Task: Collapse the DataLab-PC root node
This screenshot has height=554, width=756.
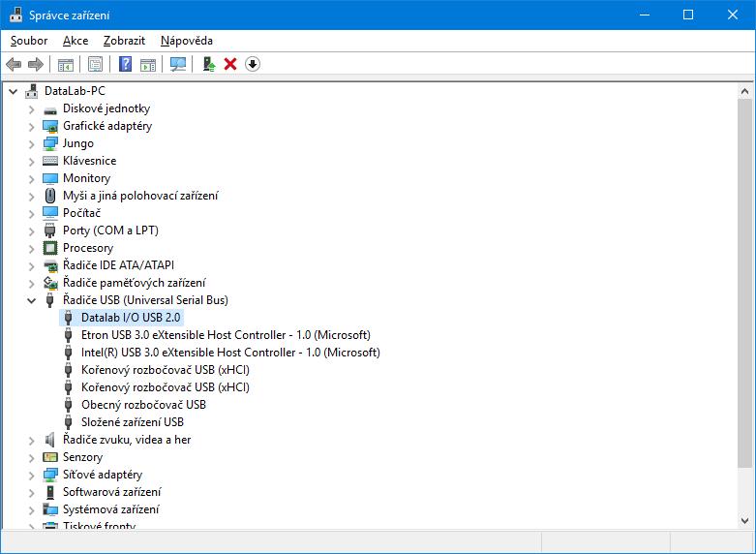Action: (x=14, y=91)
